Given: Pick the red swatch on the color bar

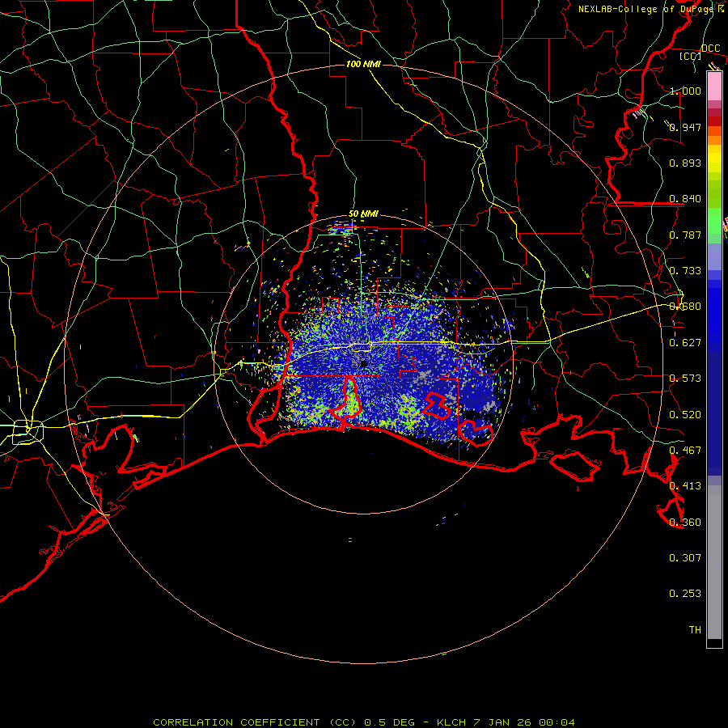Looking at the screenshot, I should pos(714,121).
